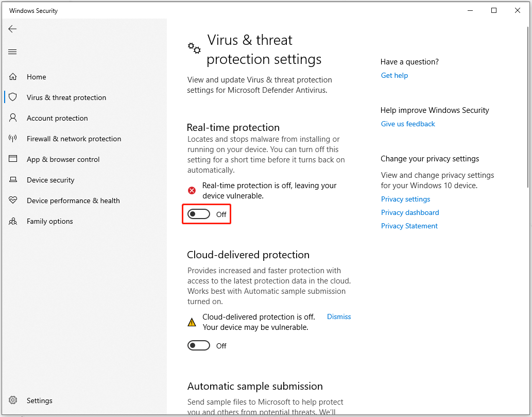Open App & browser control
Viewport: 532px width, 417px height.
click(63, 159)
